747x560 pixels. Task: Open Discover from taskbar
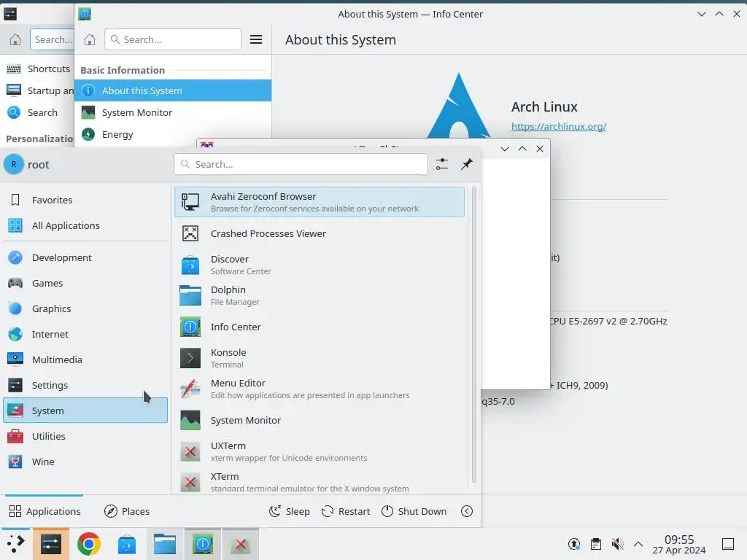point(127,544)
